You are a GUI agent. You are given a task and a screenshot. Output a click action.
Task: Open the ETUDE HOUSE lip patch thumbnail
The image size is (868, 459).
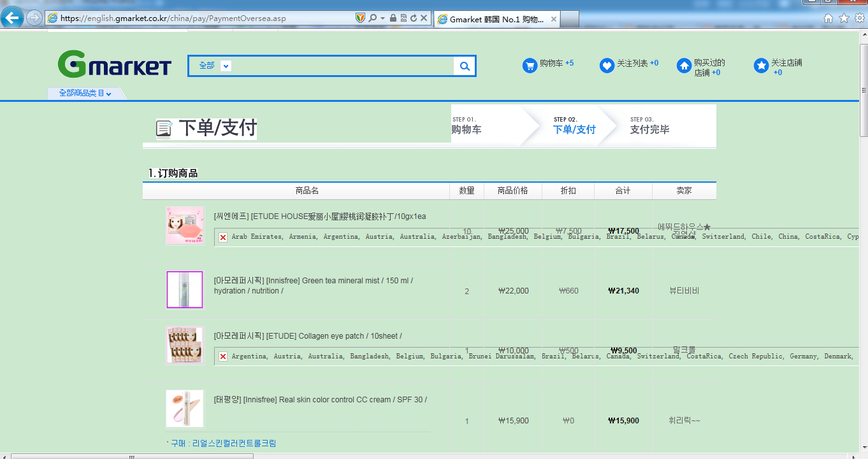click(x=185, y=225)
